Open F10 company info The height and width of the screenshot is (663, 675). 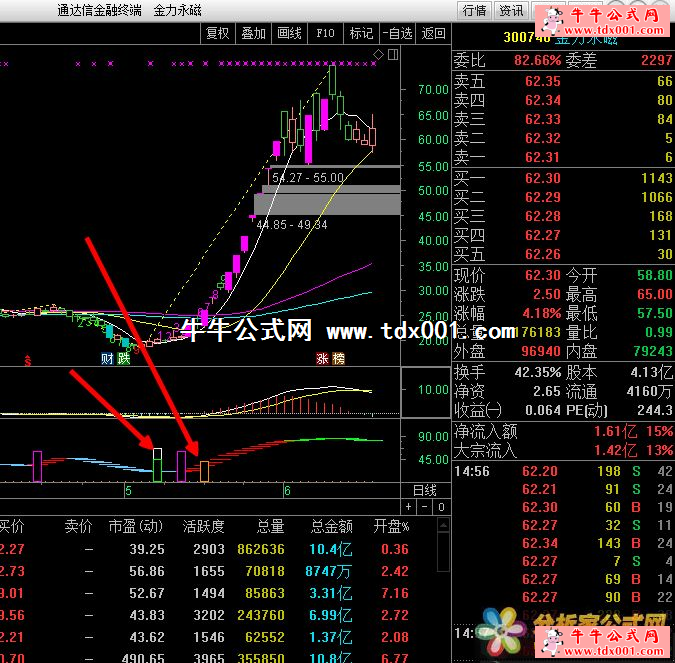pyautogui.click(x=325, y=34)
